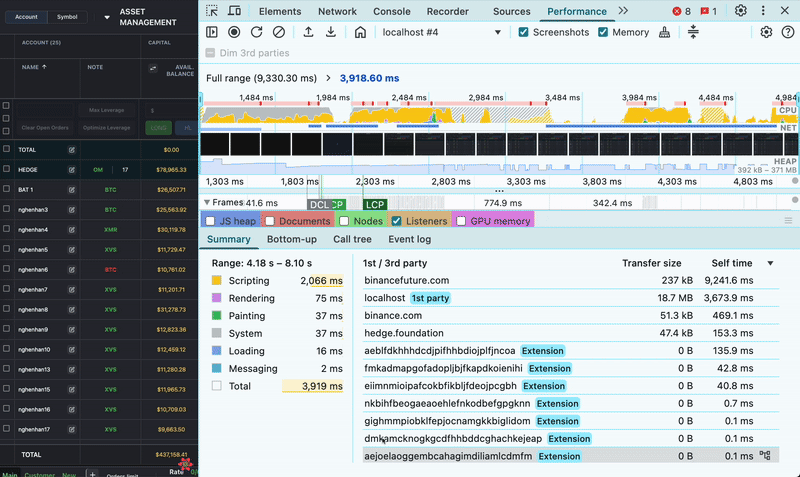Toggle the Performance sidebar panel icon
Image resolution: width=800 pixels, height=477 pixels.
pos(212,32)
